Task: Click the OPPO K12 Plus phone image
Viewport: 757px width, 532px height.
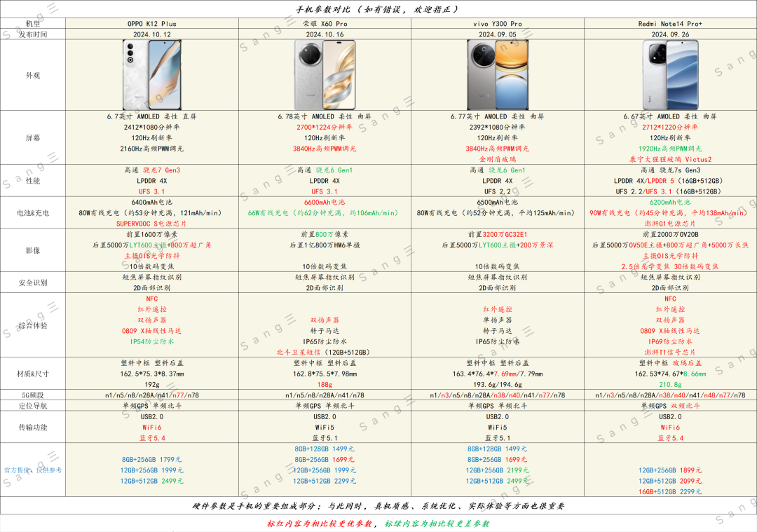Action: [x=152, y=75]
